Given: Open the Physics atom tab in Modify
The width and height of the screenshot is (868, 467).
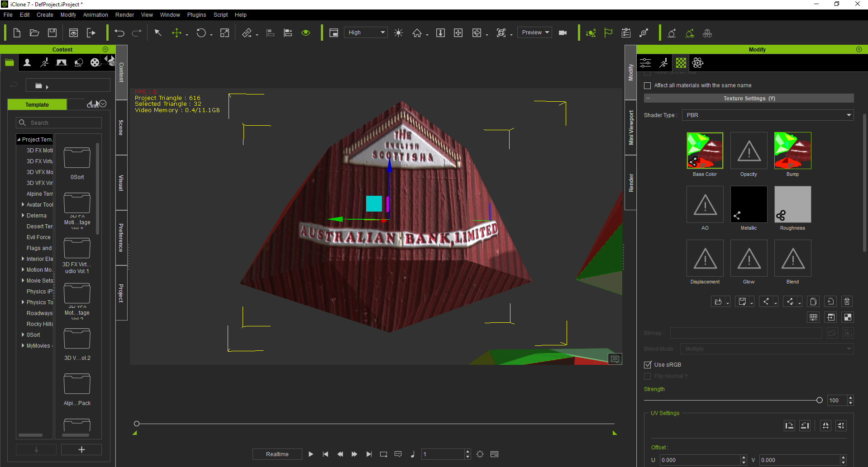Looking at the screenshot, I should click(698, 63).
